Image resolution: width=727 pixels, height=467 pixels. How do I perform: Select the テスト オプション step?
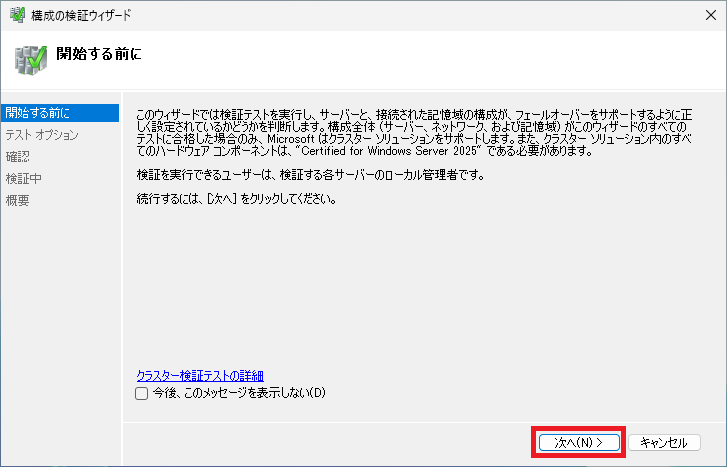click(x=42, y=135)
